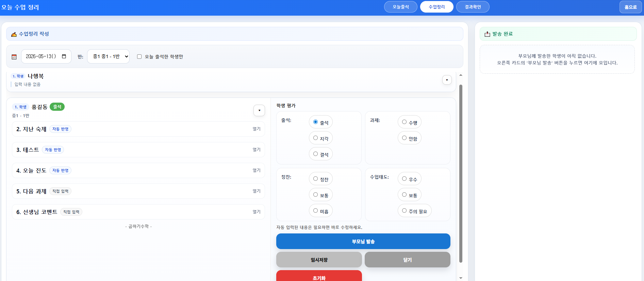Click the 자동 반영 tag on 지난 숙제
644x281 pixels.
pos(61,129)
